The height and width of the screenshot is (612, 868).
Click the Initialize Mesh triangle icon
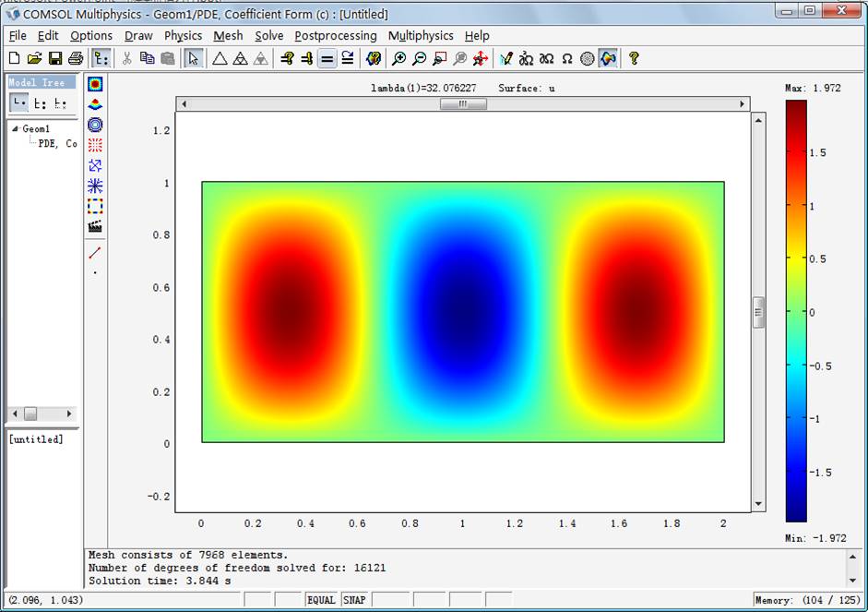pos(220,58)
